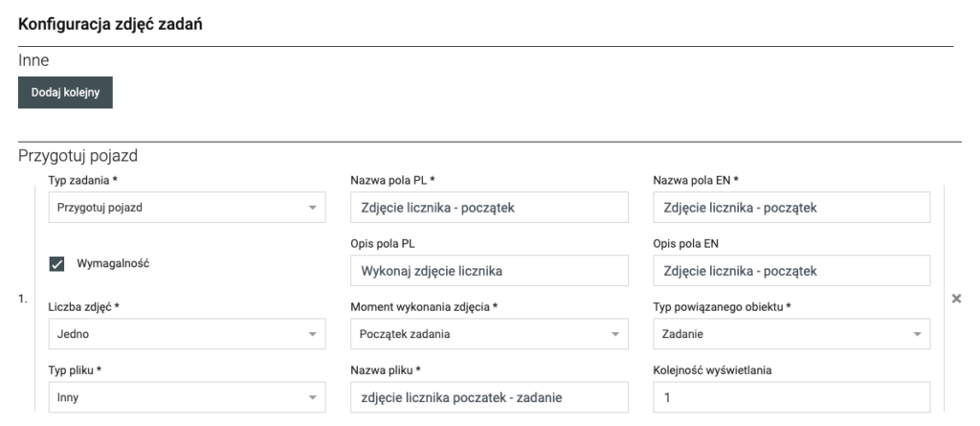Viewport: 980px width, 426px height.
Task: Remove photo configuration row with X icon
Action: pos(955,300)
